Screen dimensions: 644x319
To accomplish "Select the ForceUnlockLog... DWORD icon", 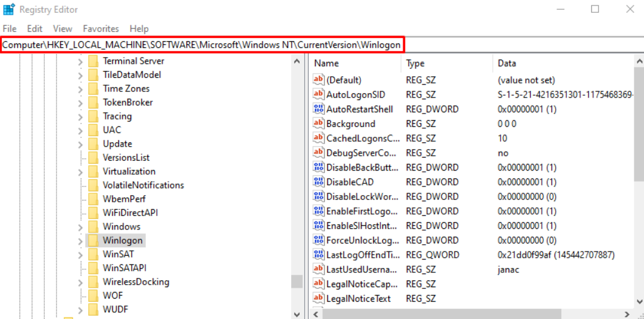I will point(318,240).
